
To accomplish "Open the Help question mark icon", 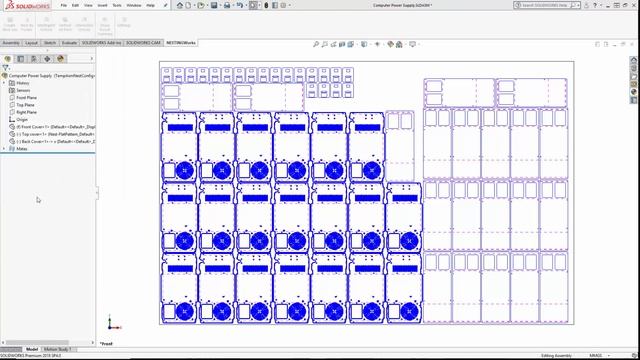I will [x=595, y=5].
